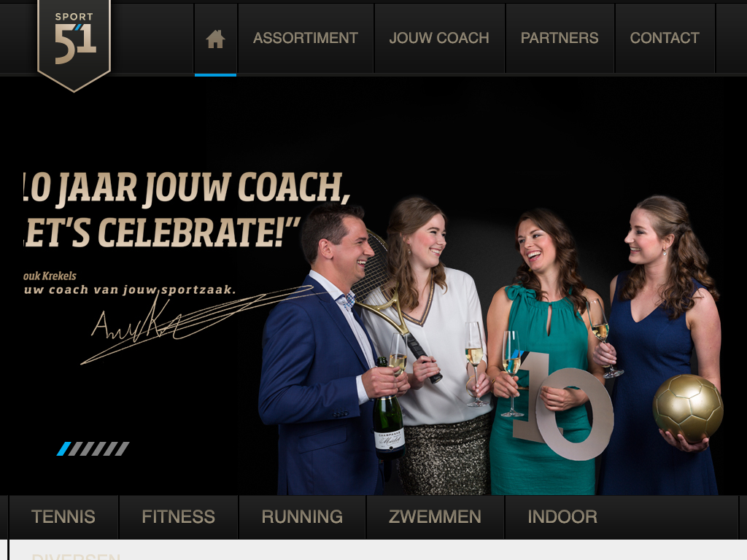Select the Zwemmen category tab
Screen dimensions: 747x560
[x=435, y=517]
